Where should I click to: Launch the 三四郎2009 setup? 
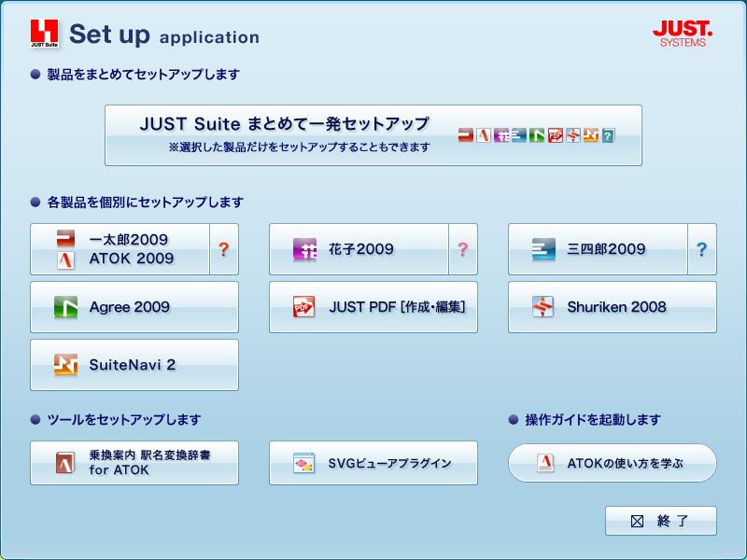coord(598,249)
